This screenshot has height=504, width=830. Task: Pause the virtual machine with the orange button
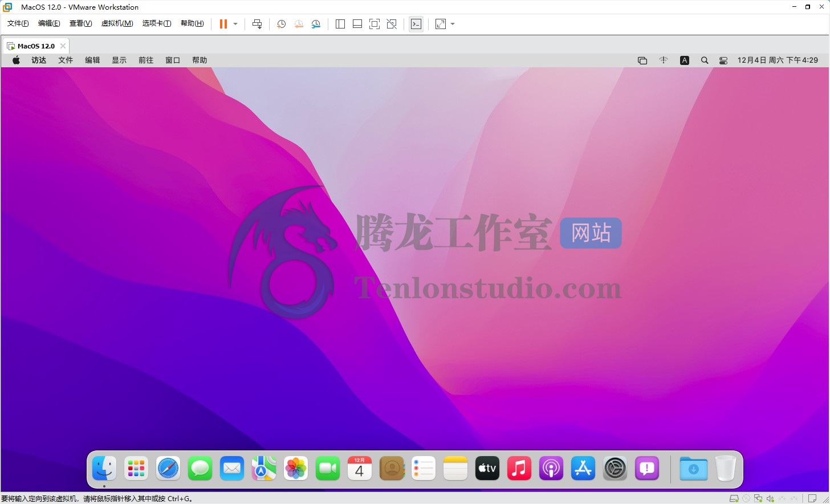(x=223, y=24)
